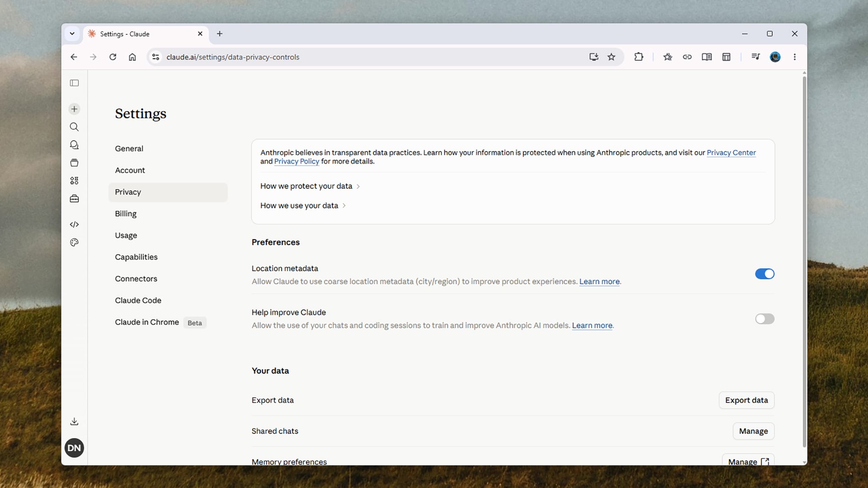Open the code brackets icon in sidebar
The height and width of the screenshot is (488, 868).
point(74,224)
